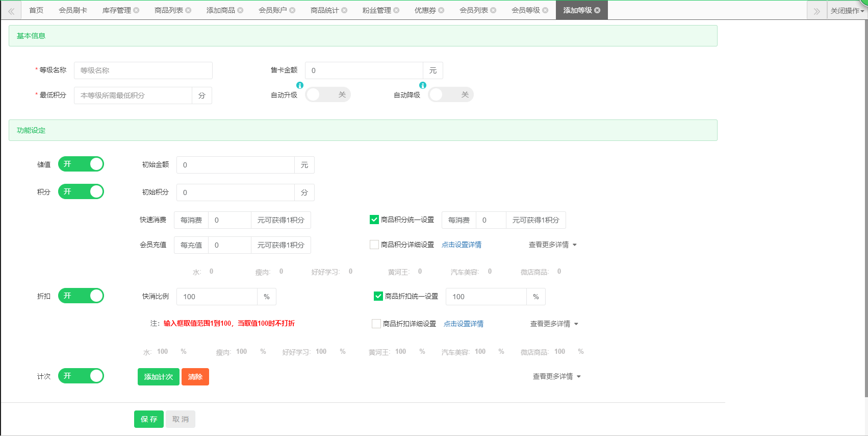
Task: Focus the 售卡金额 input field
Action: coord(364,70)
